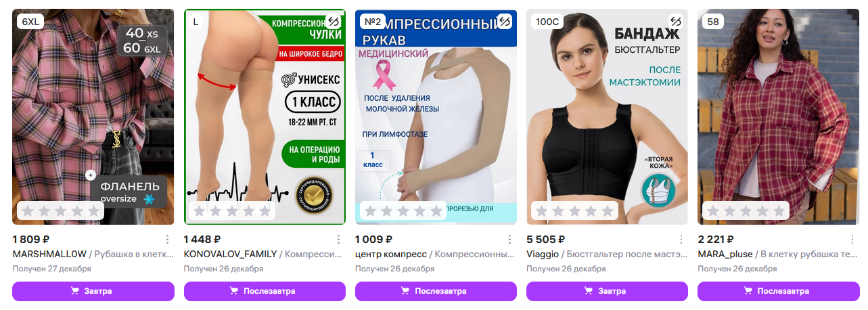Open the Viaggio Бюстгальтер product title link
The height and width of the screenshot is (310, 868).
pos(598,254)
